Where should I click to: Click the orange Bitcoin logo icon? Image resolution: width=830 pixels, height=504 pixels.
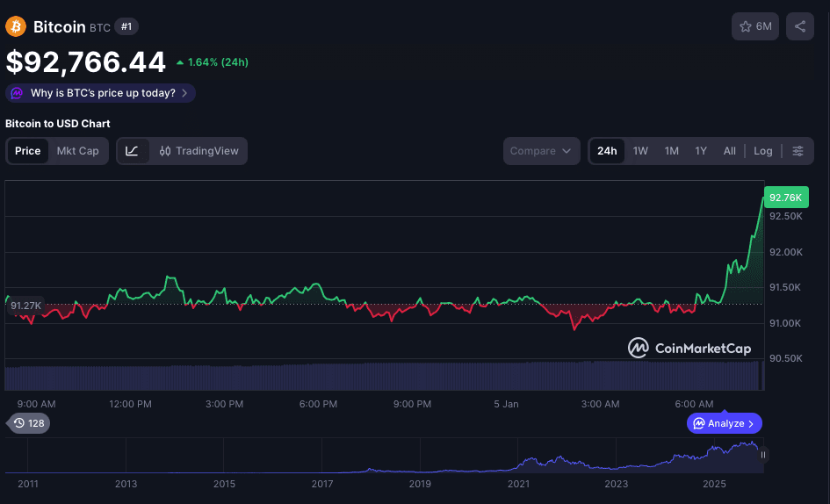coord(16,26)
